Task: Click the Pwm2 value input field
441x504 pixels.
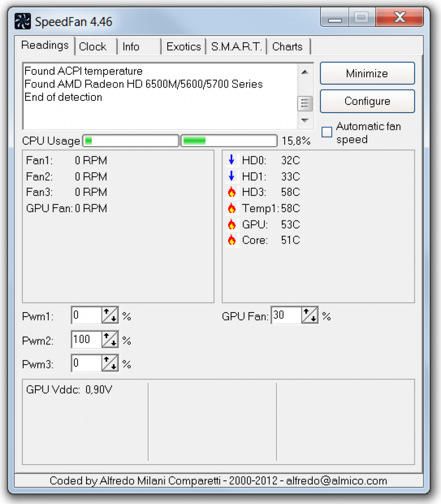Action: click(86, 340)
